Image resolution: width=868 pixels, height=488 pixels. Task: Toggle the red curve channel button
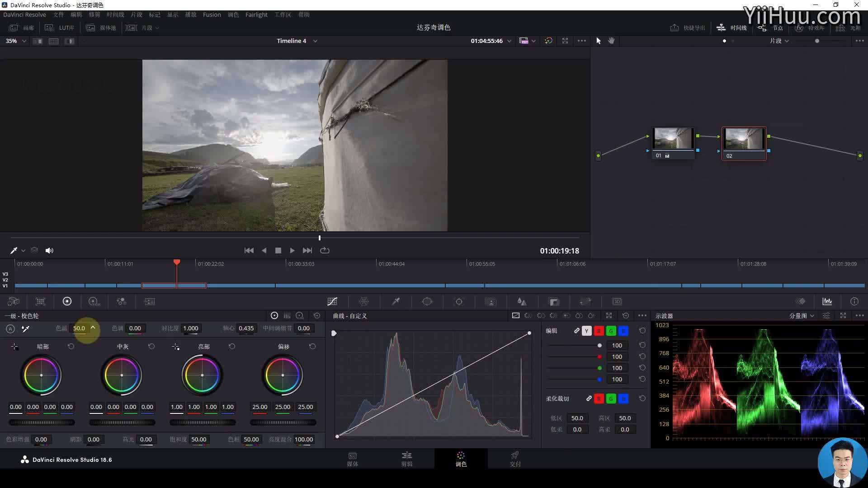(x=599, y=331)
